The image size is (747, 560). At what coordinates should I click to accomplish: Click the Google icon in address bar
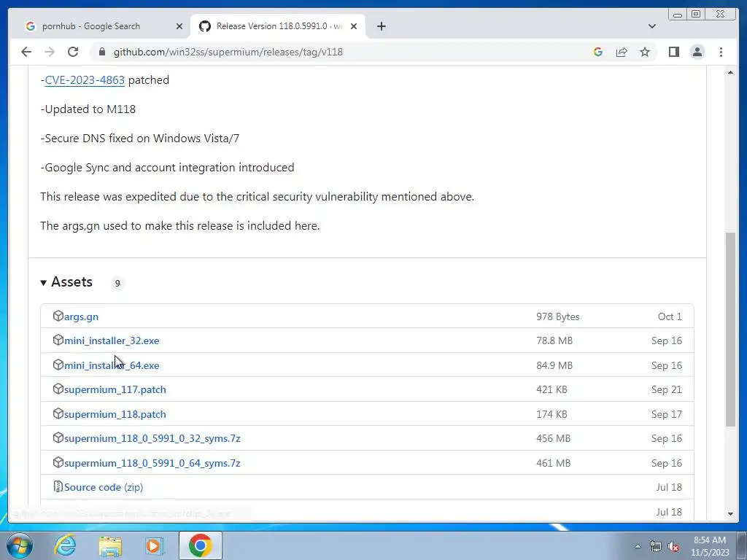[598, 52]
